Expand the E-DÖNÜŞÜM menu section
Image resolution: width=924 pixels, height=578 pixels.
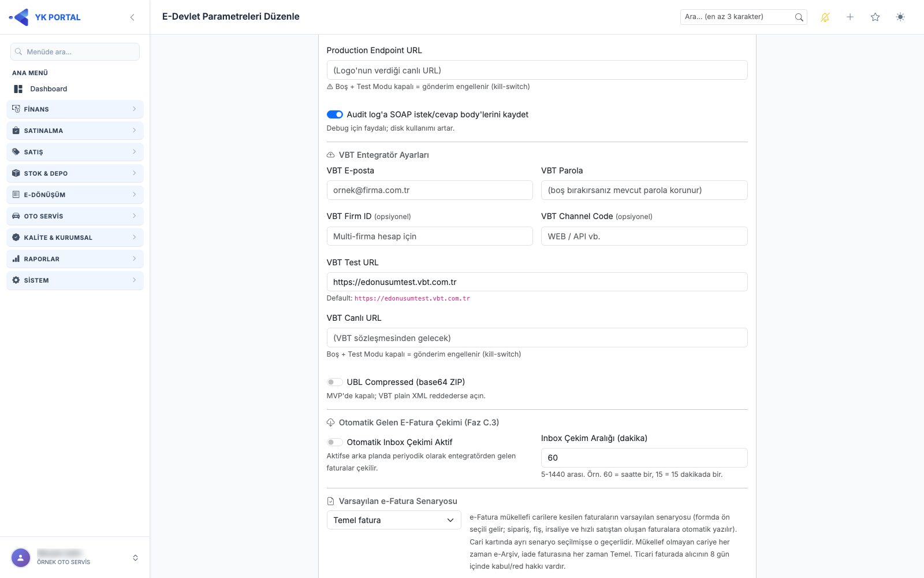(x=75, y=195)
